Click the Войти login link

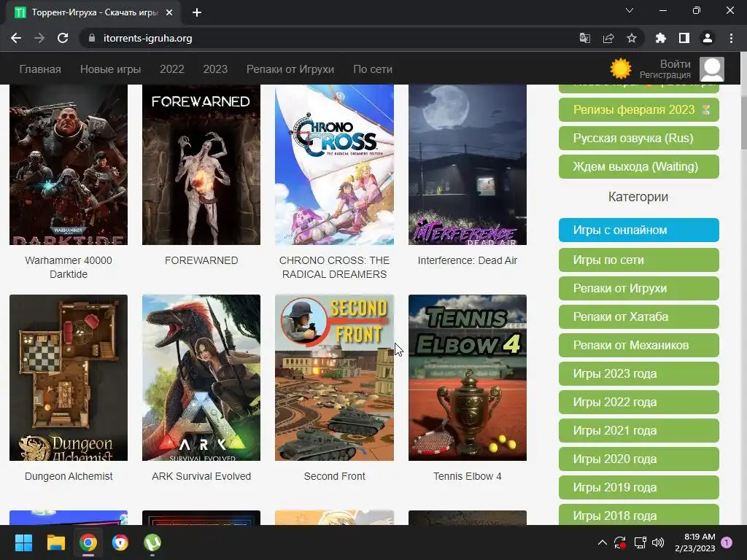[x=675, y=64]
